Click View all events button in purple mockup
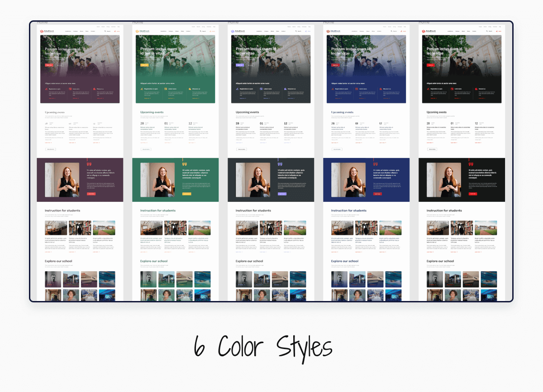Screen dimensions: 543x392 tap(50, 149)
